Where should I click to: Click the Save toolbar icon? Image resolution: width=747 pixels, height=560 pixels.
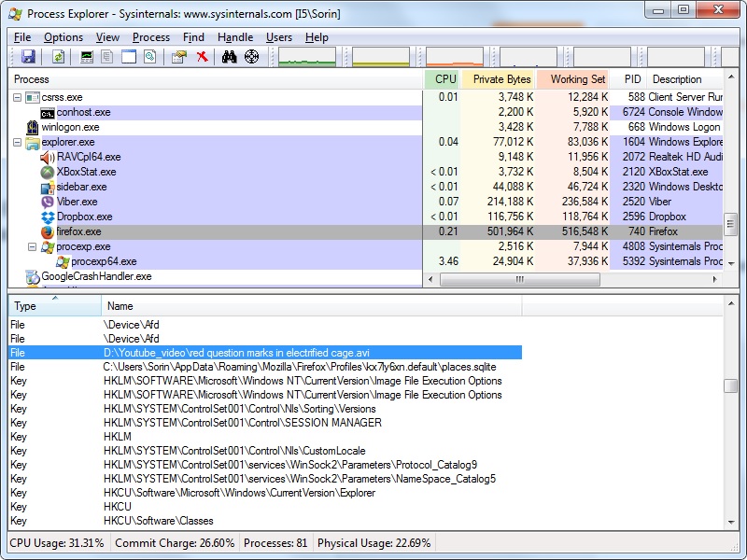click(28, 57)
